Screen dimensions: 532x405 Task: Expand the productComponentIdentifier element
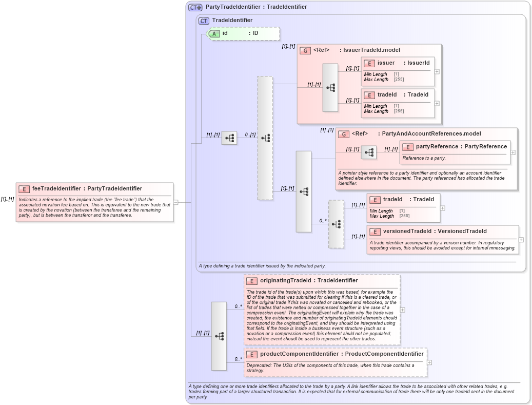[x=429, y=362]
